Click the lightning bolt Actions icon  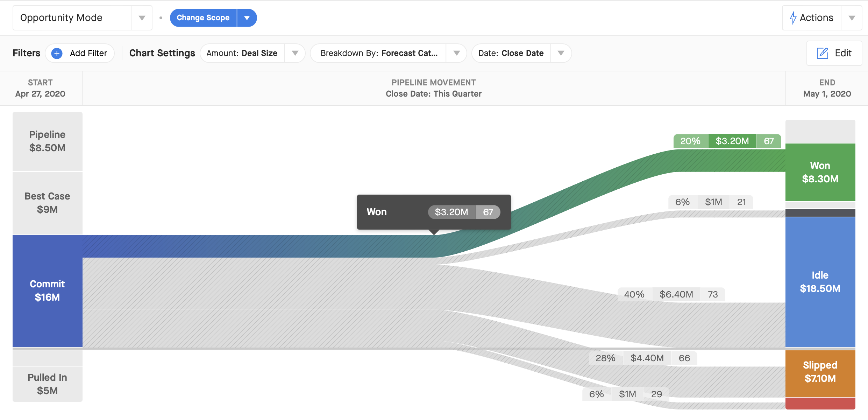pos(793,18)
